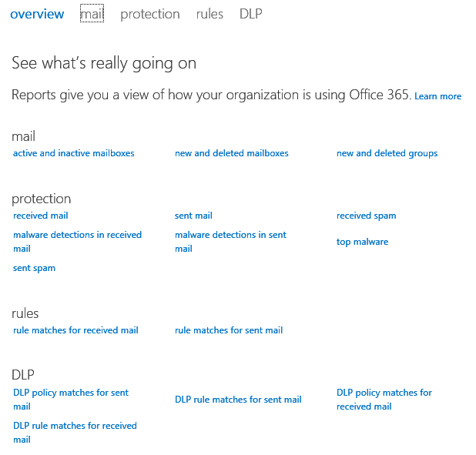The height and width of the screenshot is (455, 476).
Task: Open rule matches for sent mail
Action: 229,330
